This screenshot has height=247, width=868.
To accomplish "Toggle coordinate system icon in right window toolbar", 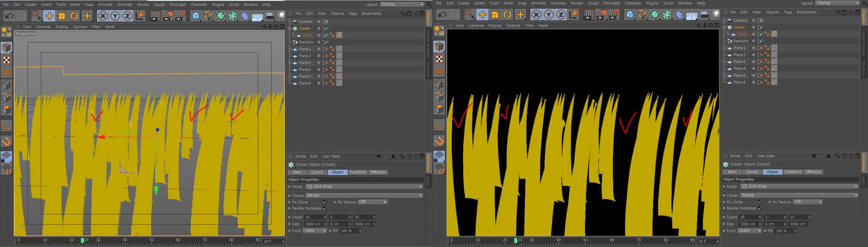I will (573, 15).
